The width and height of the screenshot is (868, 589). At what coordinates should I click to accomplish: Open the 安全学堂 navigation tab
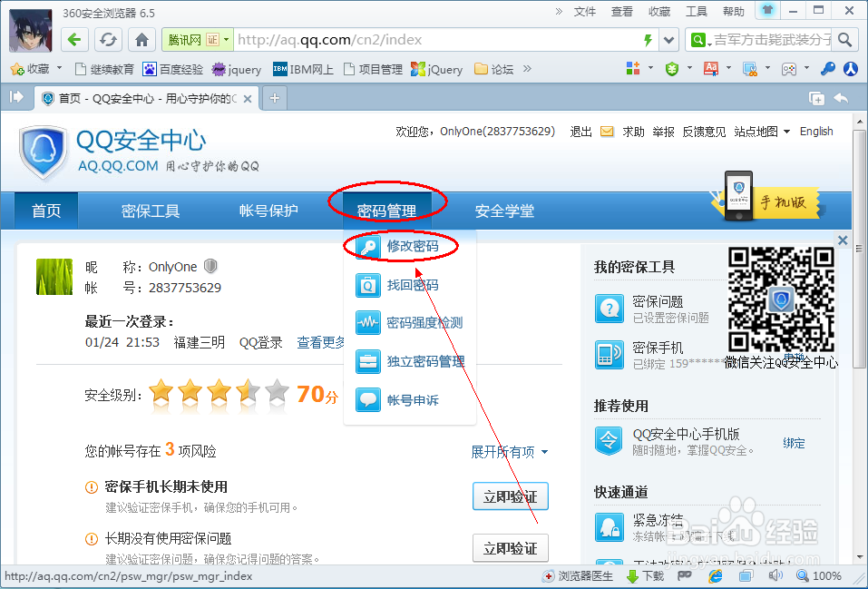pyautogui.click(x=504, y=211)
